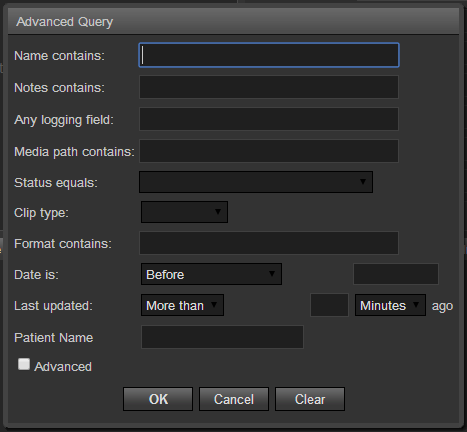Open the More than dropdown

(182, 305)
